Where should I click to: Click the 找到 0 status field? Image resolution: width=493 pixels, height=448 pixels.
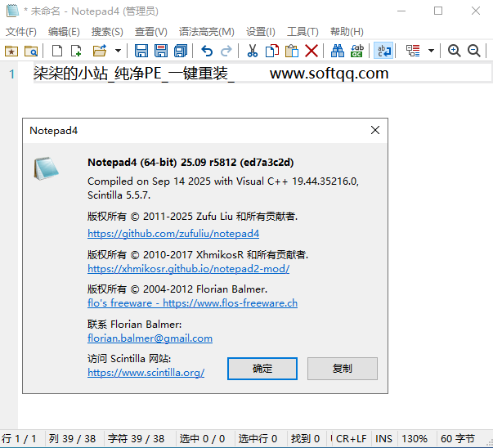pyautogui.click(x=305, y=439)
